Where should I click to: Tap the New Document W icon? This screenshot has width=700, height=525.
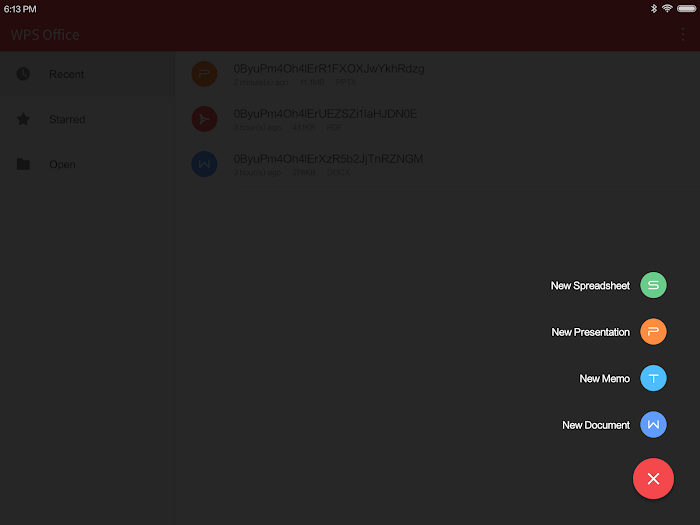coord(653,425)
